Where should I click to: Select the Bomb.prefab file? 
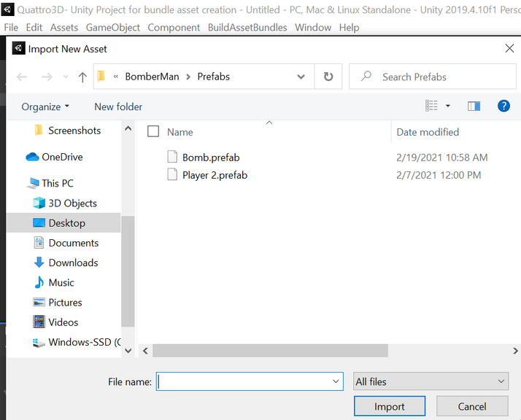(x=210, y=157)
